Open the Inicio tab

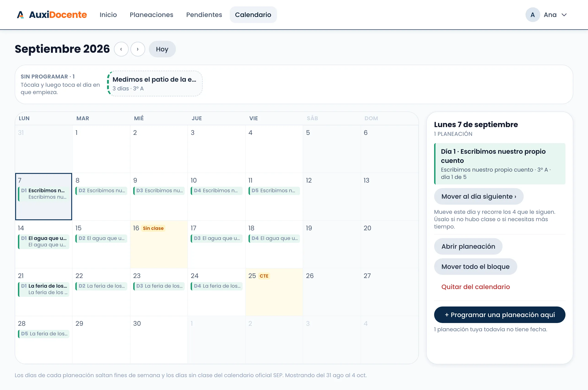(108, 15)
